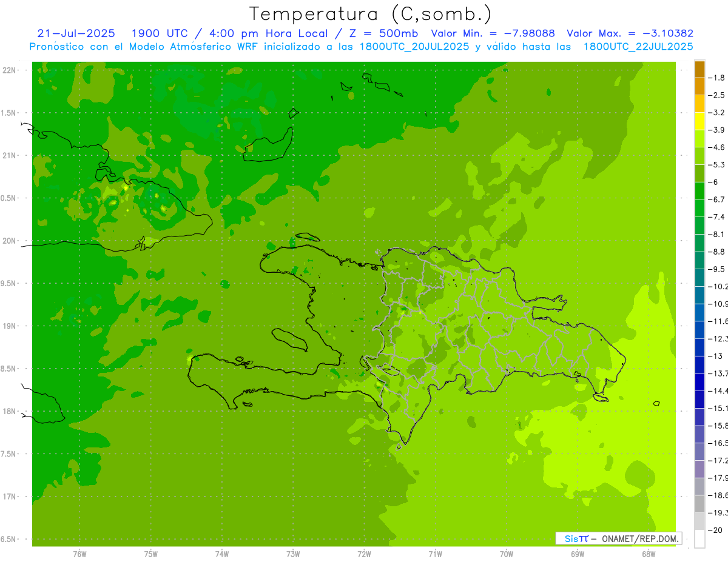Click the '1800UTC_22JUL2025' valid-until time
The image size is (728, 562).
click(638, 47)
